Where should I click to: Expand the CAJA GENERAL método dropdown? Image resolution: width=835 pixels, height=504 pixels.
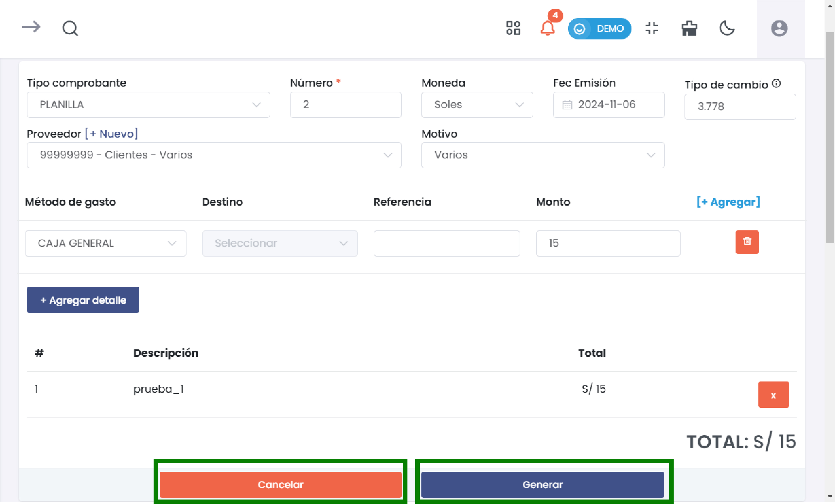(x=105, y=243)
